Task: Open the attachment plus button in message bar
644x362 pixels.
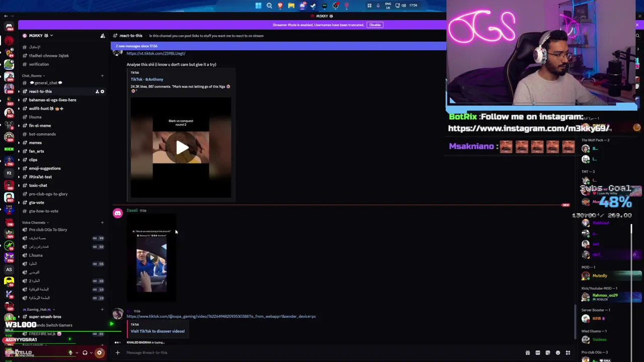Action: pos(118,352)
